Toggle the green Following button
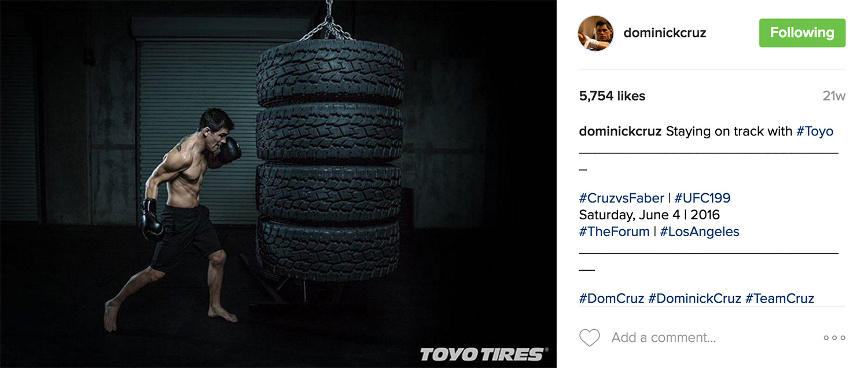868x368 pixels. 802,33
